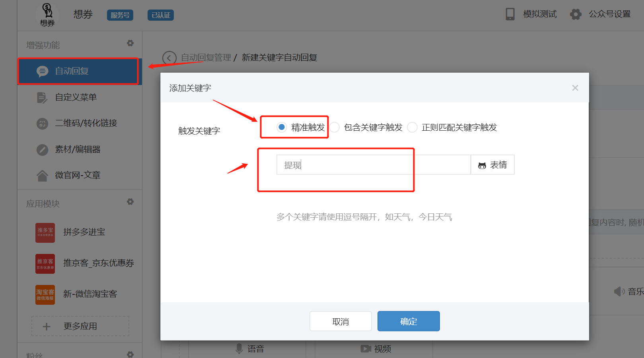The height and width of the screenshot is (358, 644).
Task: Click 更多应用 button
Action: (x=80, y=326)
